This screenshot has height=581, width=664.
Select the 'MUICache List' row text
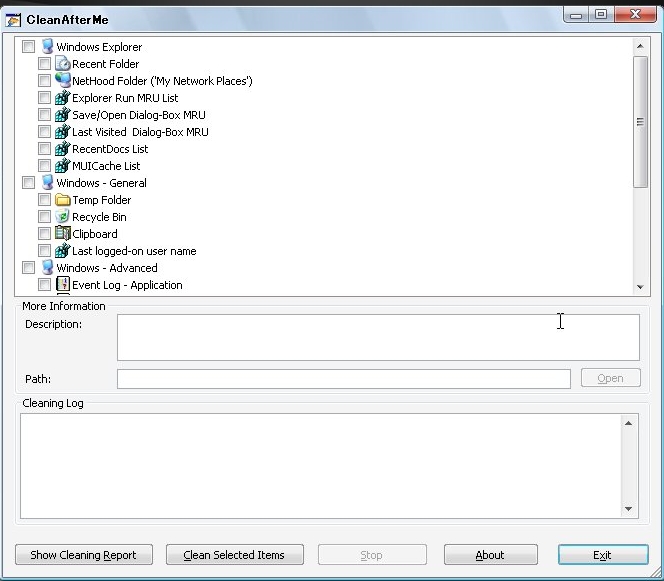106,166
